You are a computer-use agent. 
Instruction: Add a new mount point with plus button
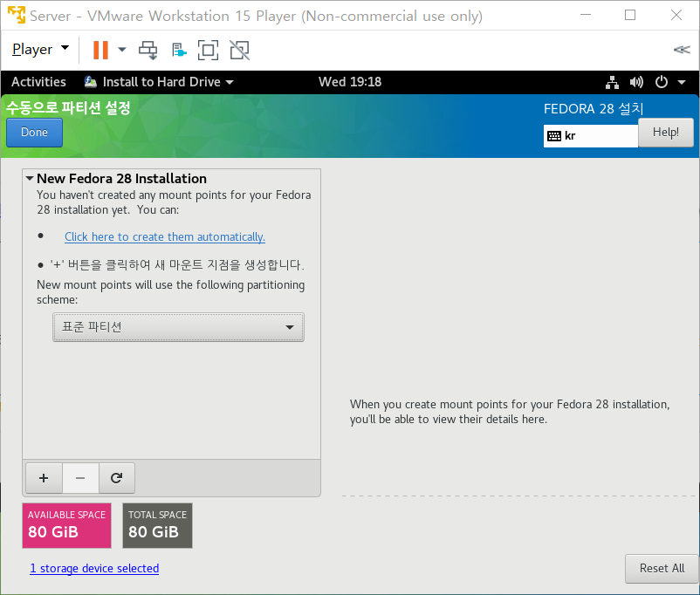(44, 478)
